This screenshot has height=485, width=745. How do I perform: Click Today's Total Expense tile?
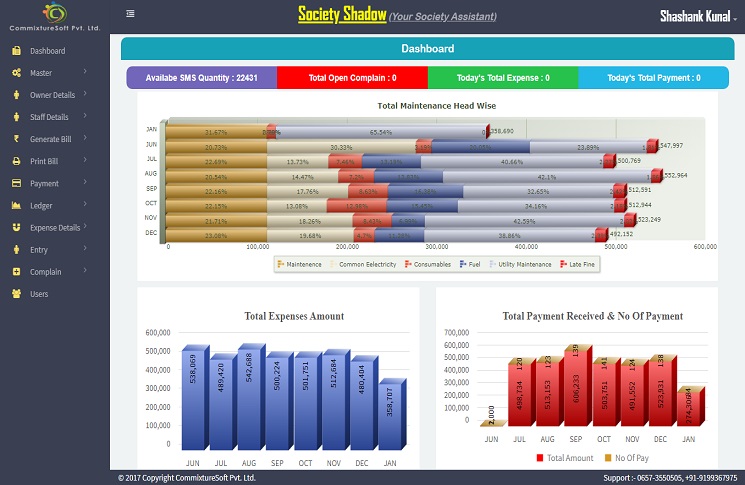coord(503,77)
